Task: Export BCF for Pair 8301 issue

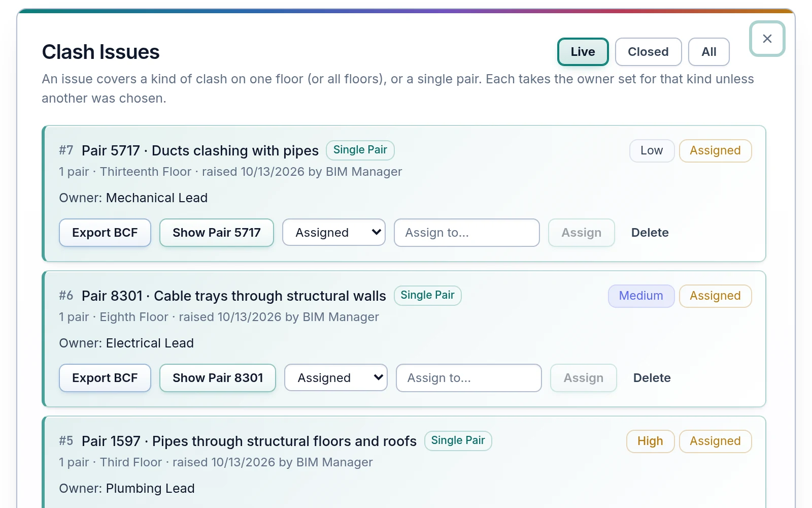Action: pyautogui.click(x=105, y=378)
